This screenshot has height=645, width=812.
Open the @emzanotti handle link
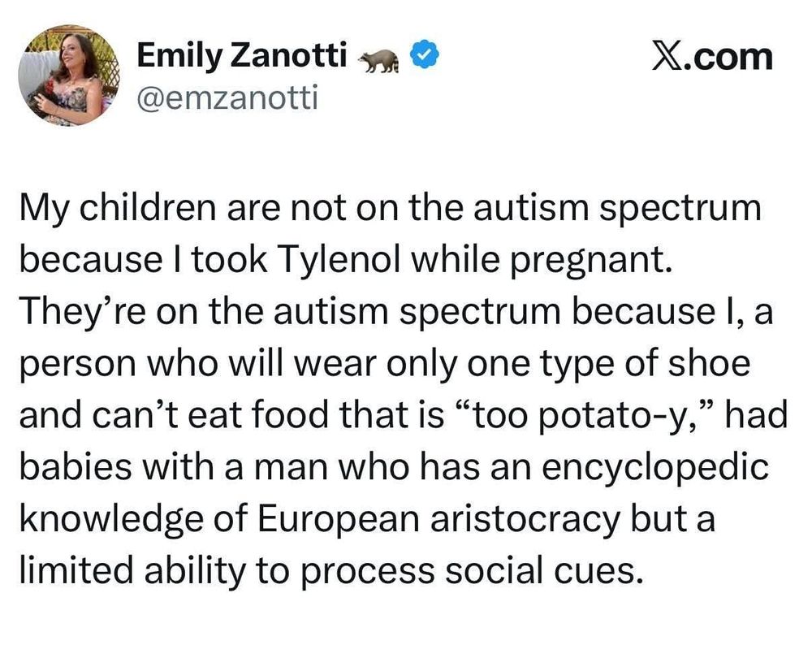227,97
